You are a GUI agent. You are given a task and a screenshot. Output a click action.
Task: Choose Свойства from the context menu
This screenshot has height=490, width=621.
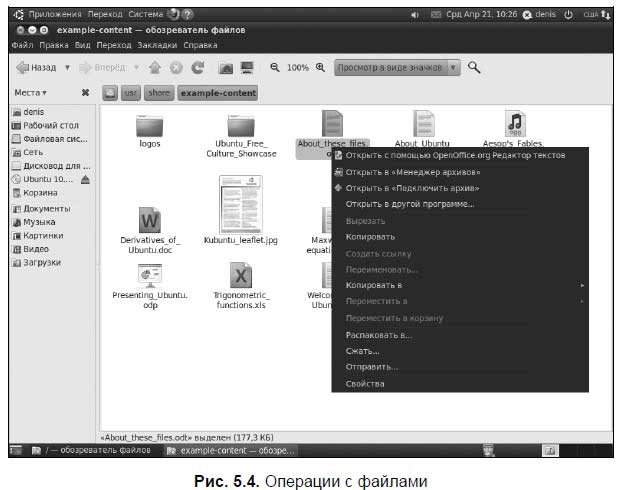pyautogui.click(x=365, y=383)
